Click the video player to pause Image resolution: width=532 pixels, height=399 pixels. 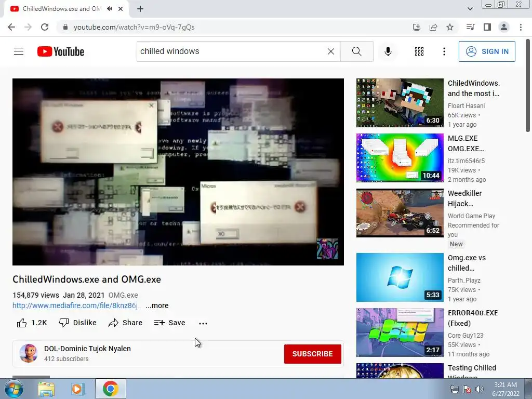click(178, 171)
